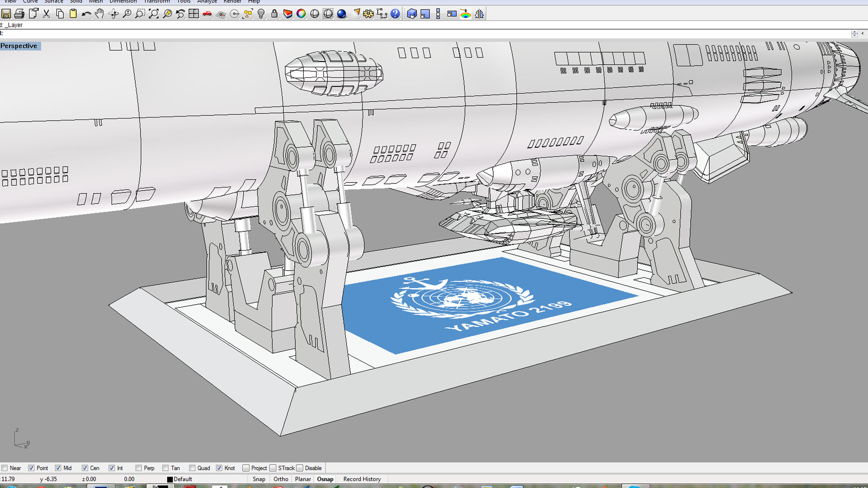Click the wireframe mesh sphere icon
This screenshot has width=868, height=488.
pos(328,14)
